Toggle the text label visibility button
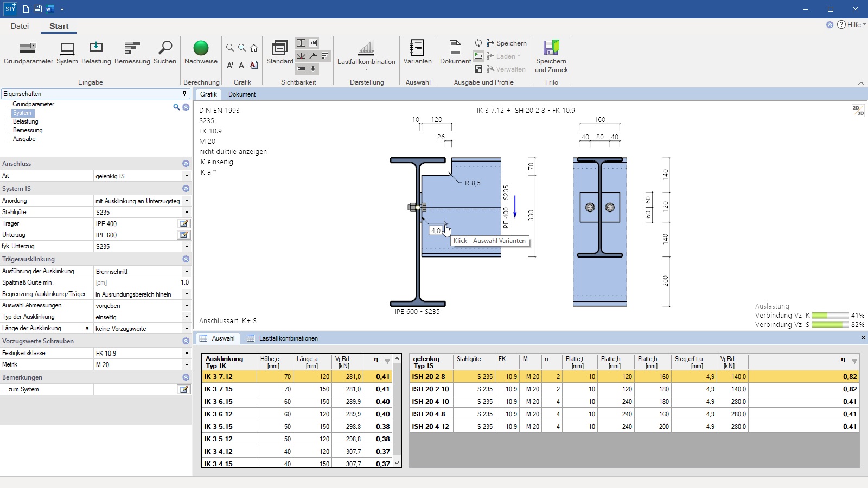868x488 pixels. (x=314, y=43)
